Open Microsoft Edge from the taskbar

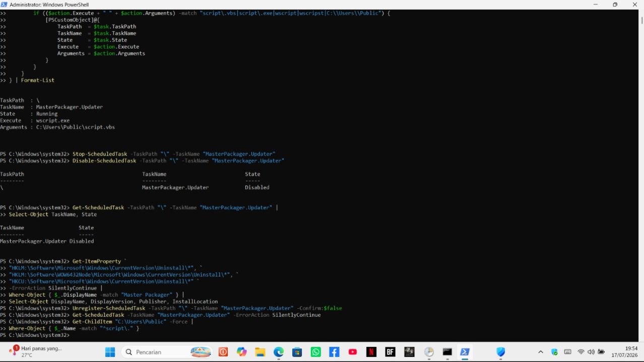coord(279,352)
